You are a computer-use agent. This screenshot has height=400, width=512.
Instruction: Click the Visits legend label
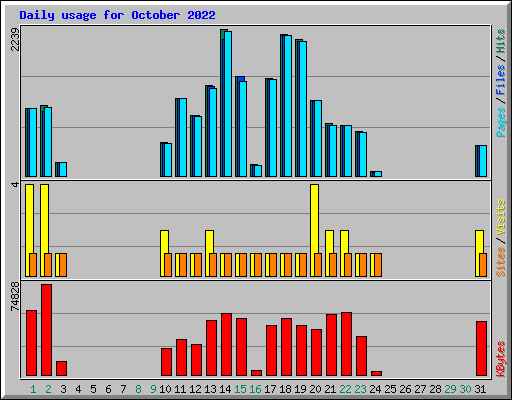(x=501, y=218)
